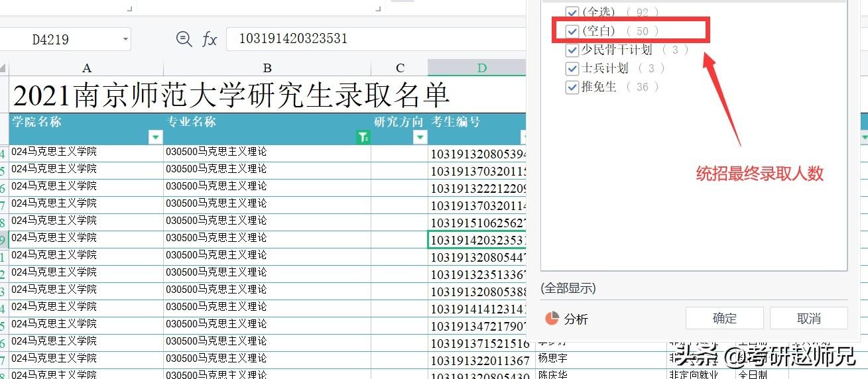Click the zoom magnifier icon beside formula bar

[184, 39]
